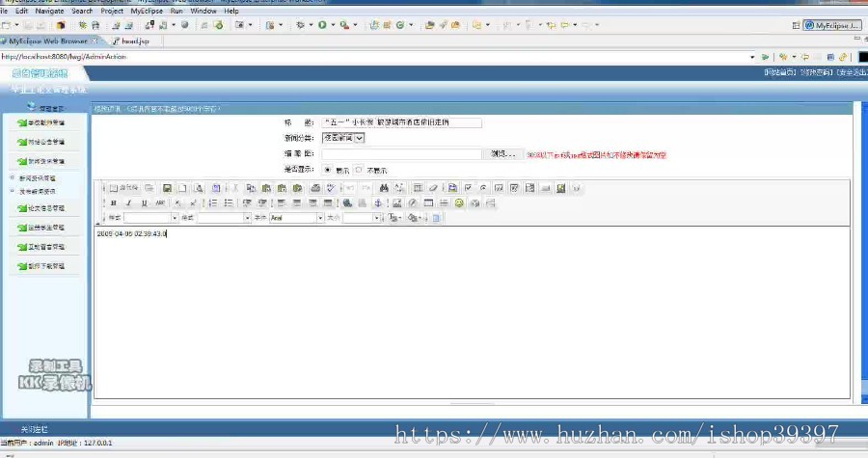Click the browser Go arrow next to address bar

[765, 57]
